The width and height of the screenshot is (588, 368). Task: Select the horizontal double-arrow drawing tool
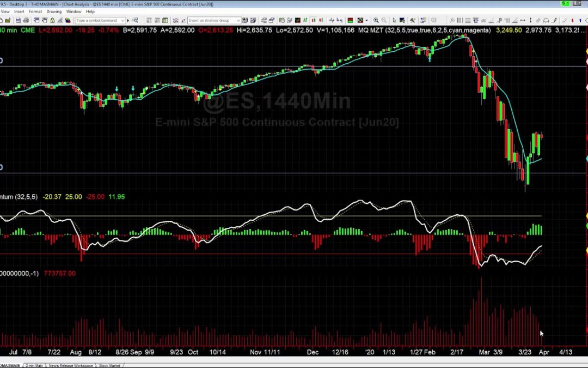[522, 20]
